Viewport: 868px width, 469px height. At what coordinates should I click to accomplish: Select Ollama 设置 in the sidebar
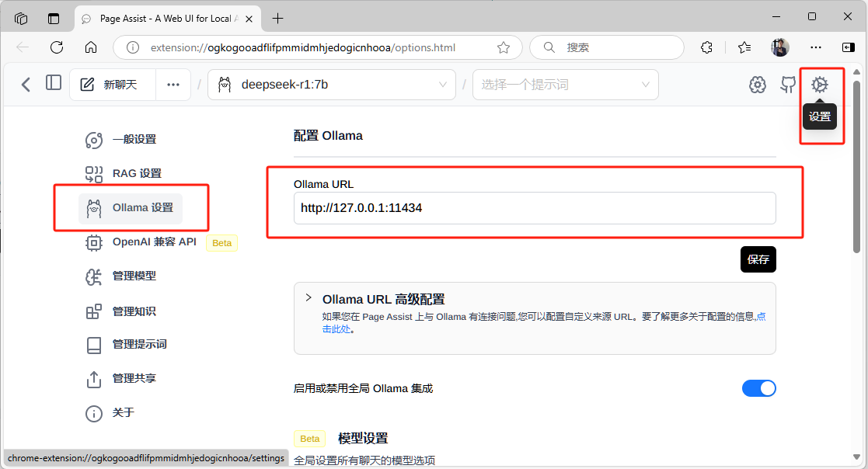[x=131, y=208]
